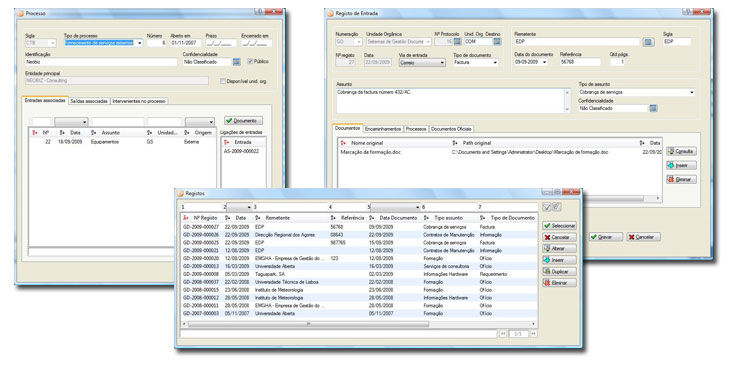The image size is (729, 372).
Task: Click Eliminar button in Documentos tab
Action: [x=681, y=179]
